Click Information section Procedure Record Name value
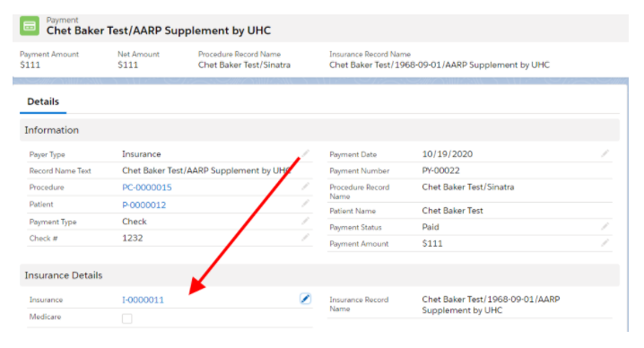 (x=468, y=187)
